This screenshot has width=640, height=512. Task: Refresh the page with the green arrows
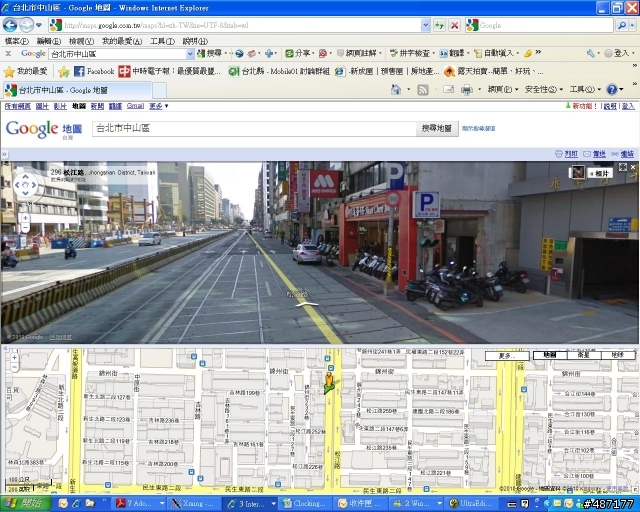click(x=440, y=25)
